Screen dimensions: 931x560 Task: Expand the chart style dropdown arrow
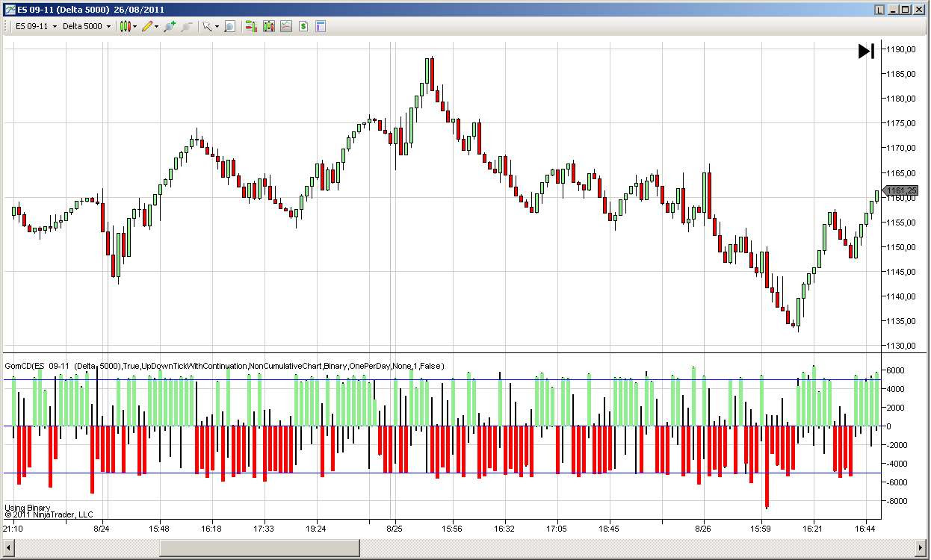coord(135,26)
